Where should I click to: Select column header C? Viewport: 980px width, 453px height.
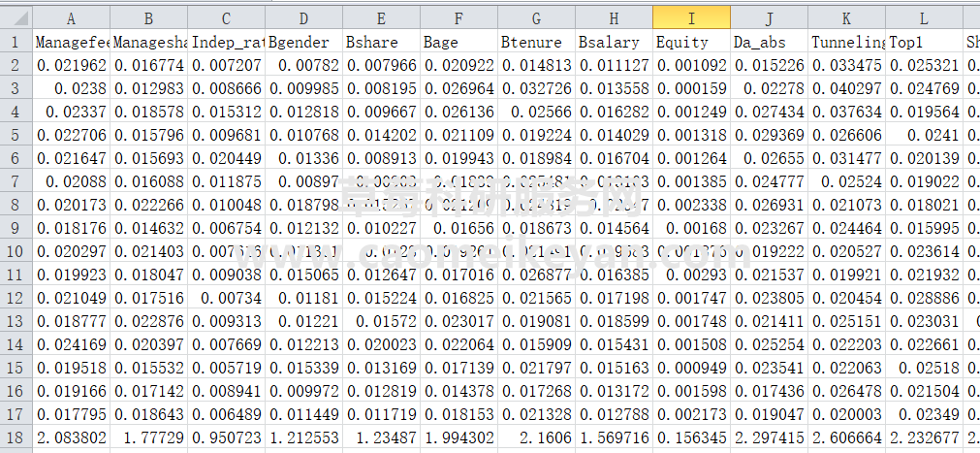pos(226,18)
